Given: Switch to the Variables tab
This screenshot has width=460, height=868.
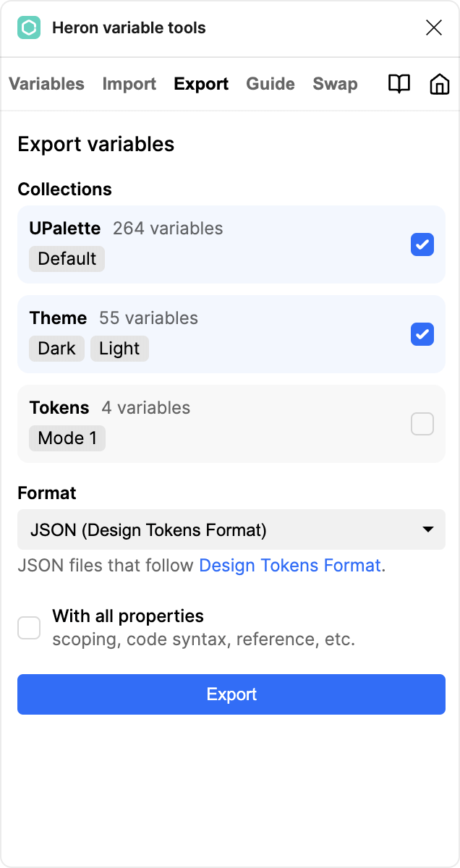Looking at the screenshot, I should [x=46, y=84].
